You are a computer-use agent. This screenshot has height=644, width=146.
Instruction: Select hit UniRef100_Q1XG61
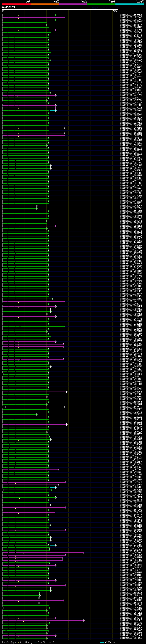coord(131,58)
